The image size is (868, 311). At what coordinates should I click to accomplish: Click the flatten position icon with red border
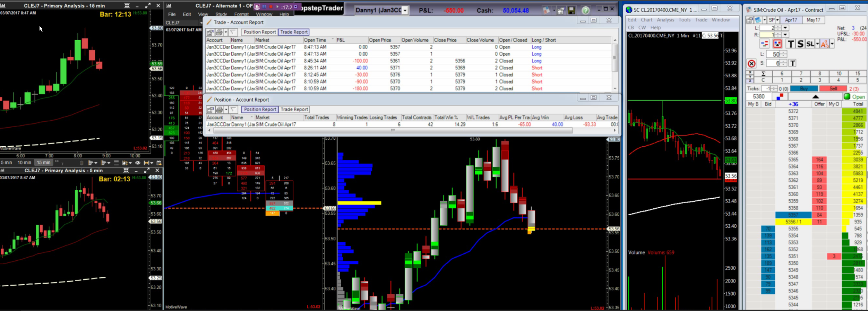(x=777, y=44)
